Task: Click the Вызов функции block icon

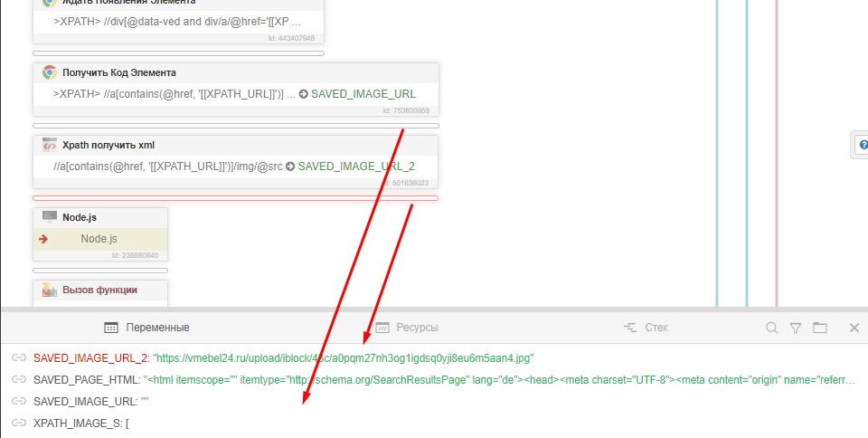Action: tap(50, 290)
